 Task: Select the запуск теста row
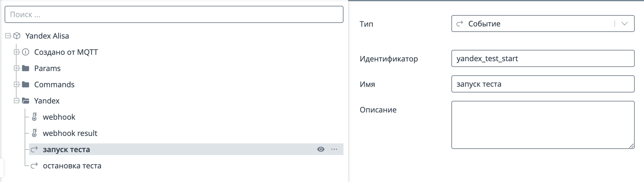click(x=186, y=149)
